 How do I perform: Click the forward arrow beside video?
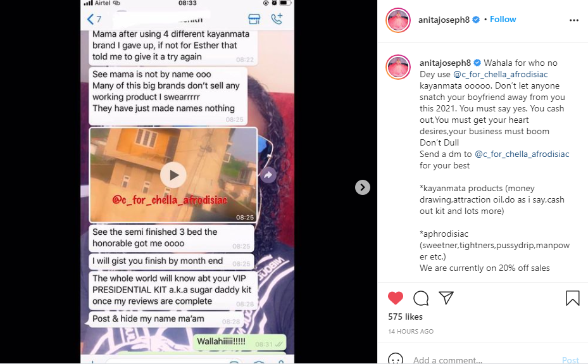coord(268,175)
